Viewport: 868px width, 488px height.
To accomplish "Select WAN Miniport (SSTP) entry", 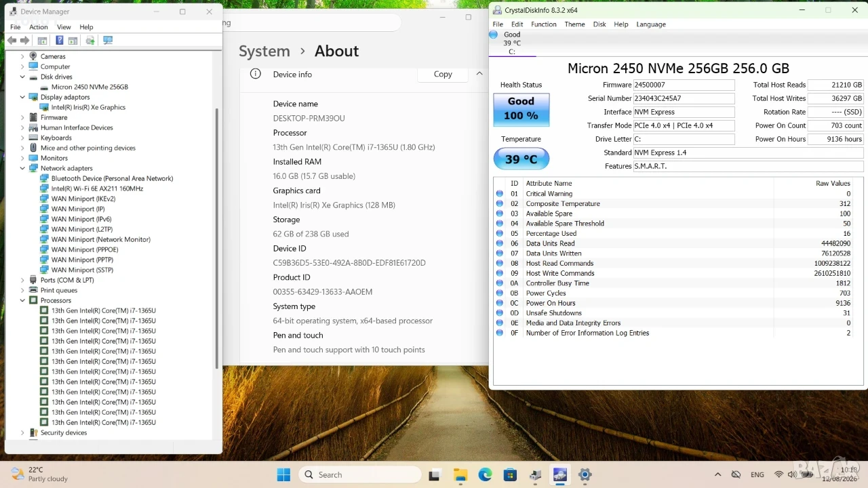I will (82, 270).
